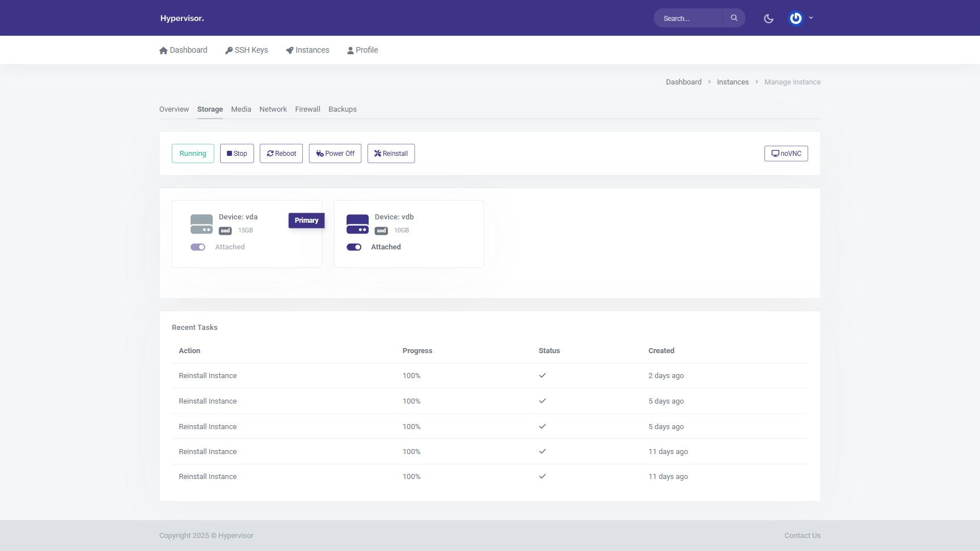Click the ssd badge under Device vdb
The width and height of the screenshot is (980, 551).
click(381, 231)
